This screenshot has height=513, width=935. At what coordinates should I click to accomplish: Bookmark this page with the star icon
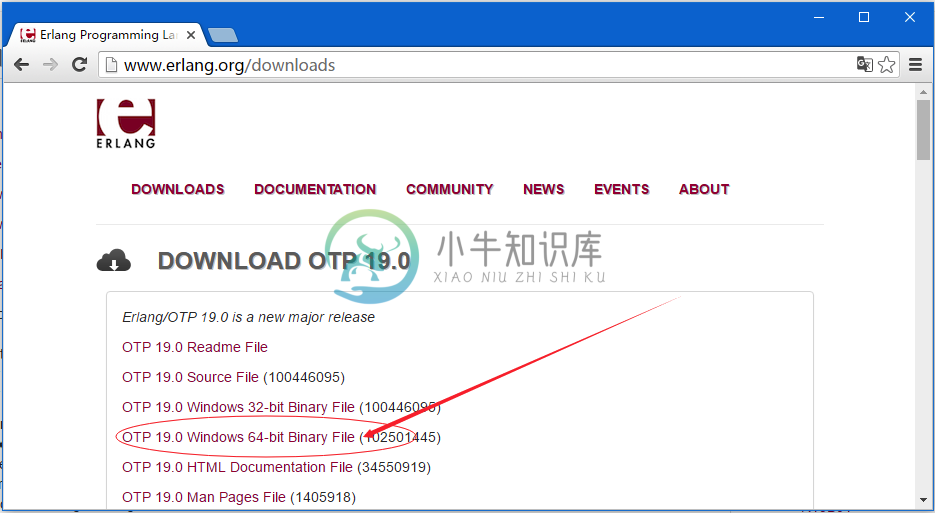[x=887, y=64]
